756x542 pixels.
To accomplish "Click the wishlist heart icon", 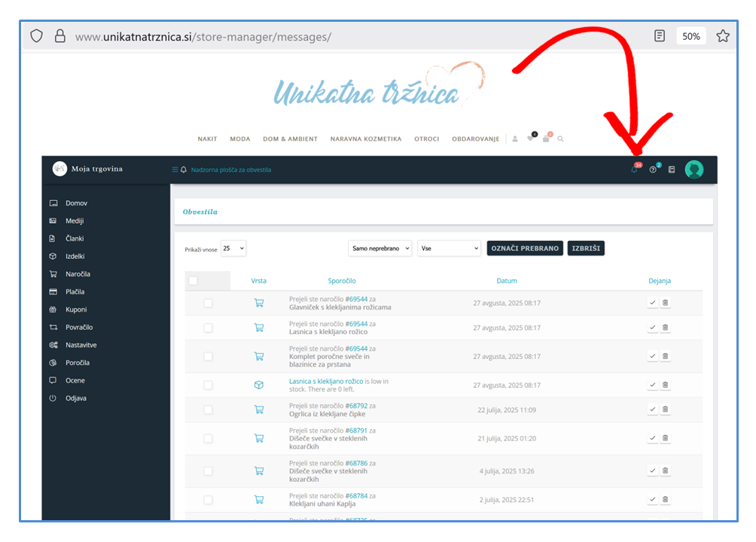I will coord(531,139).
